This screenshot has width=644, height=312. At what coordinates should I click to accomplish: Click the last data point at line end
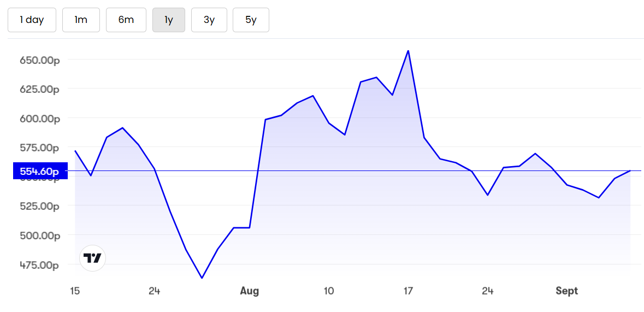click(x=630, y=170)
